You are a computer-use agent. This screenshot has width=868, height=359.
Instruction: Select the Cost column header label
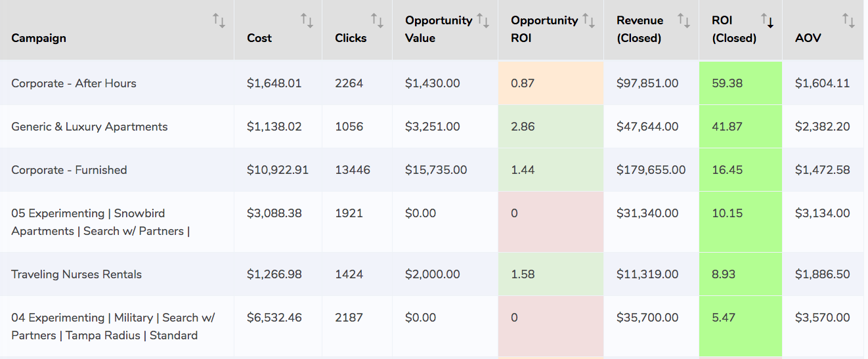point(259,38)
